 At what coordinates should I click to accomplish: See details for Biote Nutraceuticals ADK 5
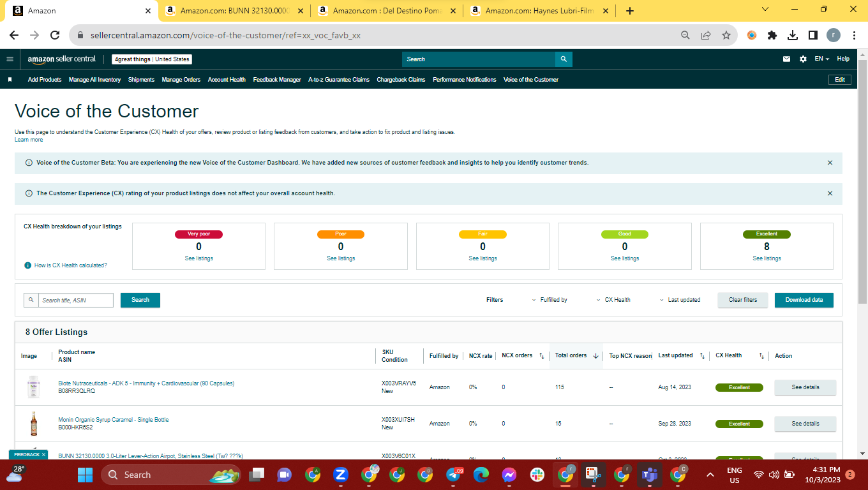pos(805,387)
